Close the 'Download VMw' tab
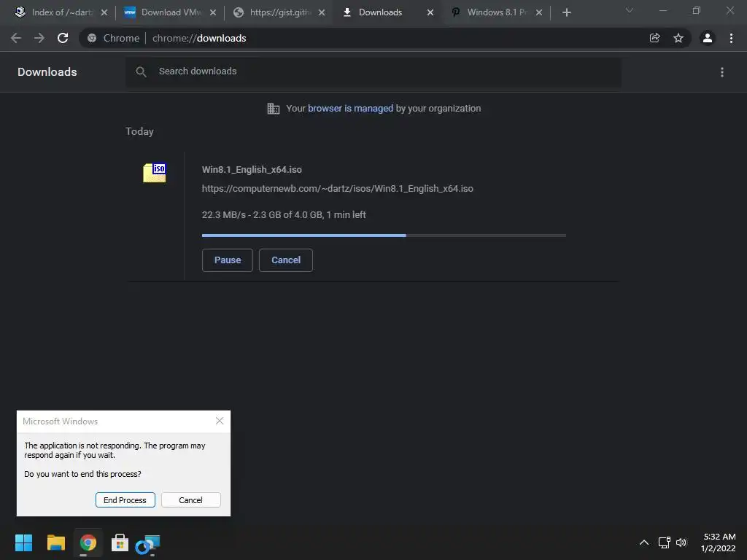This screenshot has width=747, height=560. click(x=213, y=12)
